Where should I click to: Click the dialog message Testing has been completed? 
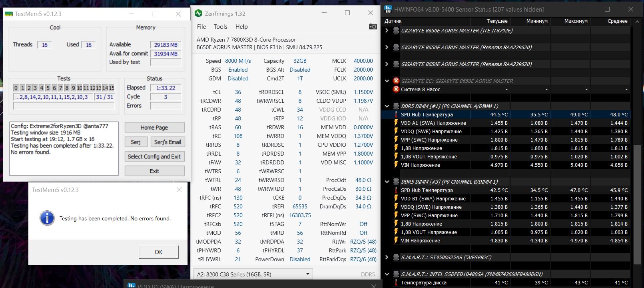[115, 218]
